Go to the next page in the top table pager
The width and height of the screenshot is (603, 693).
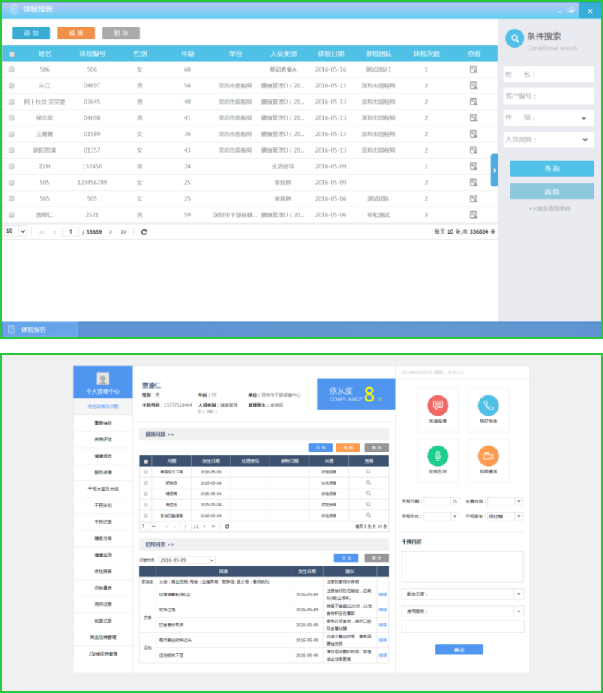coord(109,231)
